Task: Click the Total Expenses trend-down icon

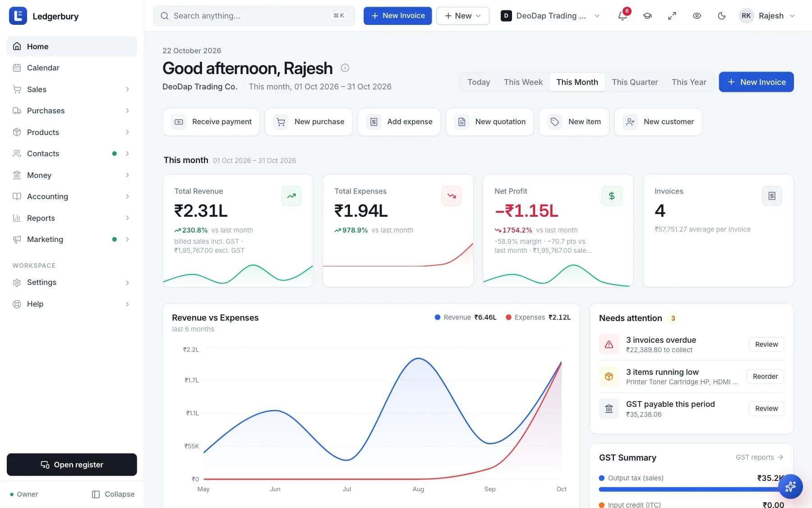Action: (x=452, y=196)
